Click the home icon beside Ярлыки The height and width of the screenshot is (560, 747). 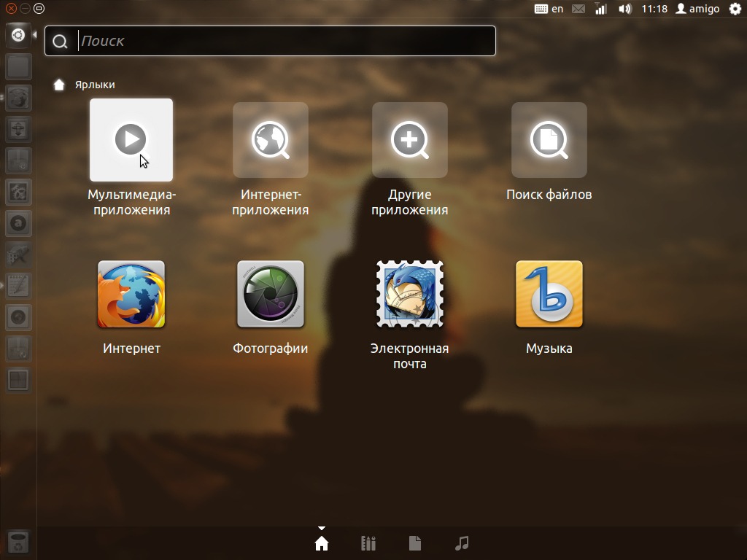[59, 85]
